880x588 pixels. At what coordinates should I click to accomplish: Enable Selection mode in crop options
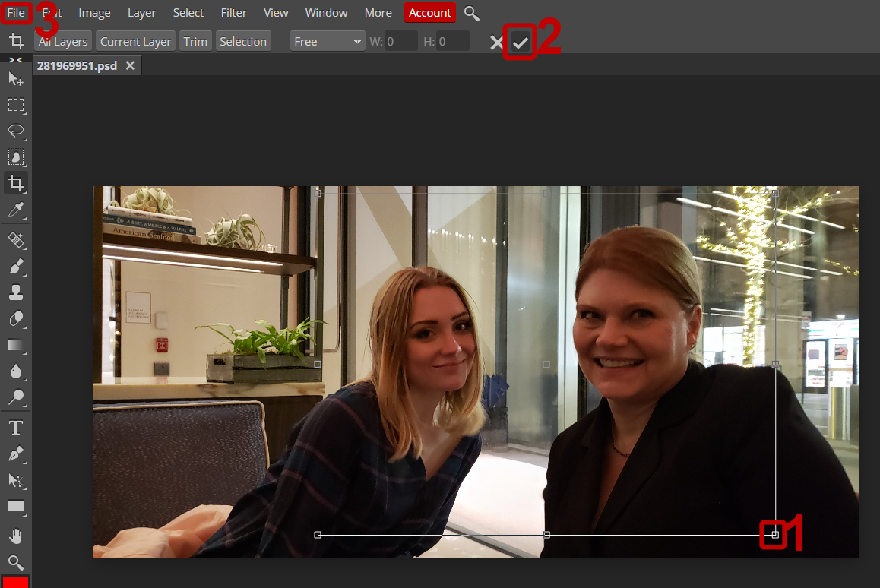pos(243,41)
